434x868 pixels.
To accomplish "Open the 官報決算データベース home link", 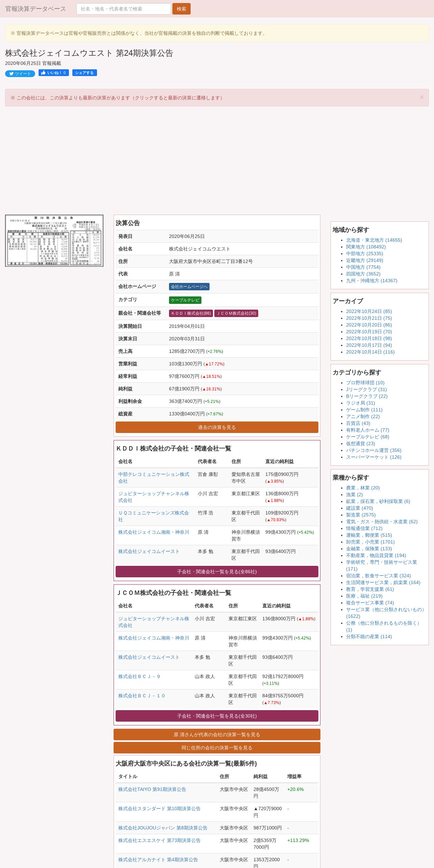I will 35,9.
